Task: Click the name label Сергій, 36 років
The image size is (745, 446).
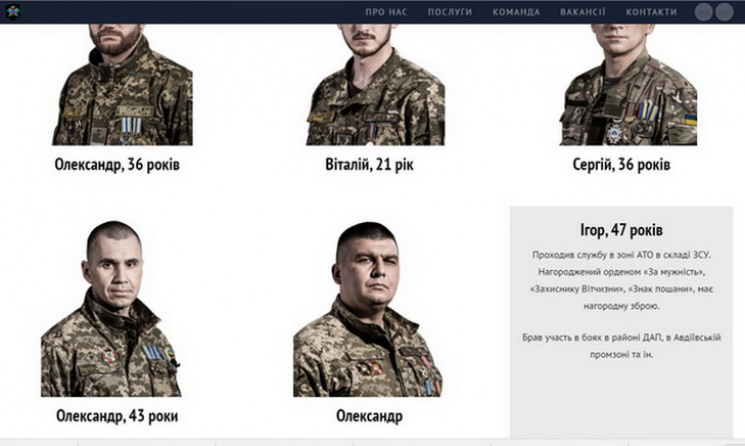Action: 621,165
